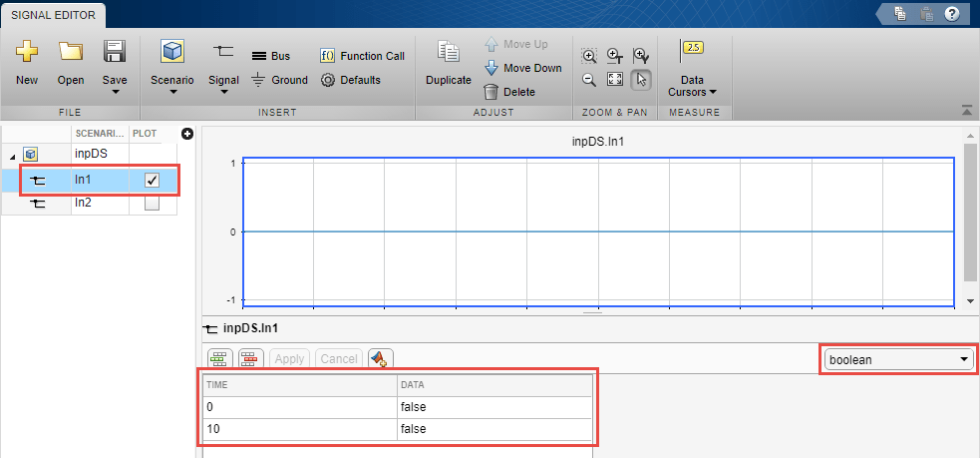Click the TIME column header
The width and height of the screenshot is (980, 458).
[x=300, y=385]
